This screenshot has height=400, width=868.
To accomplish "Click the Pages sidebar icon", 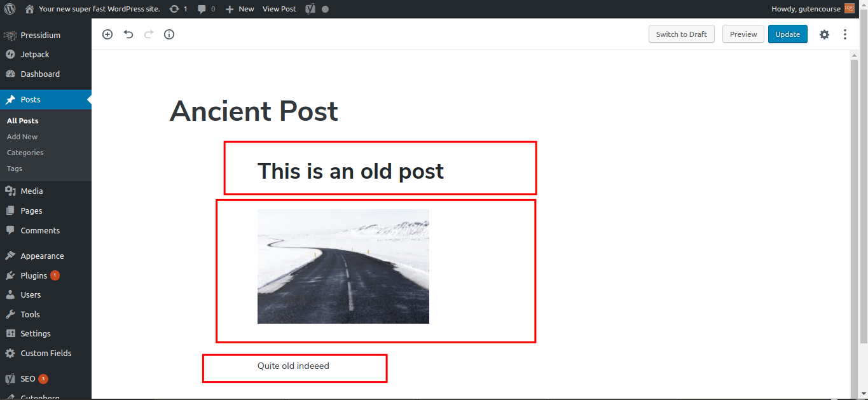I will point(10,210).
